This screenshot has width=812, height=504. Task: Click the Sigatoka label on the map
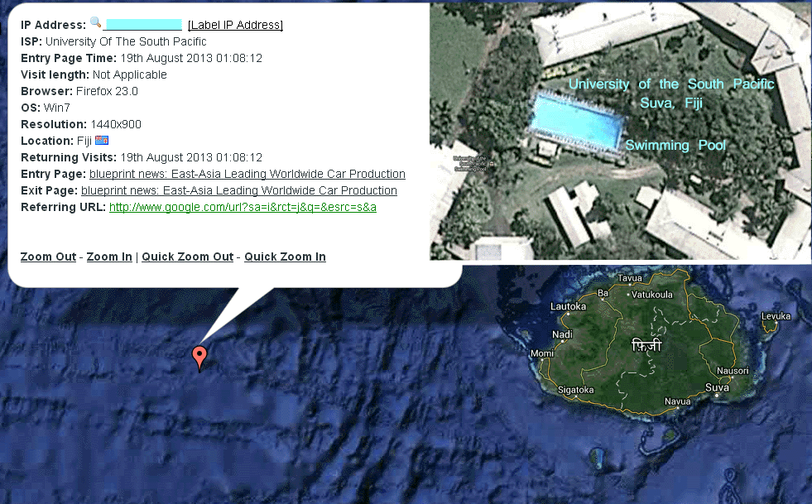click(x=575, y=390)
